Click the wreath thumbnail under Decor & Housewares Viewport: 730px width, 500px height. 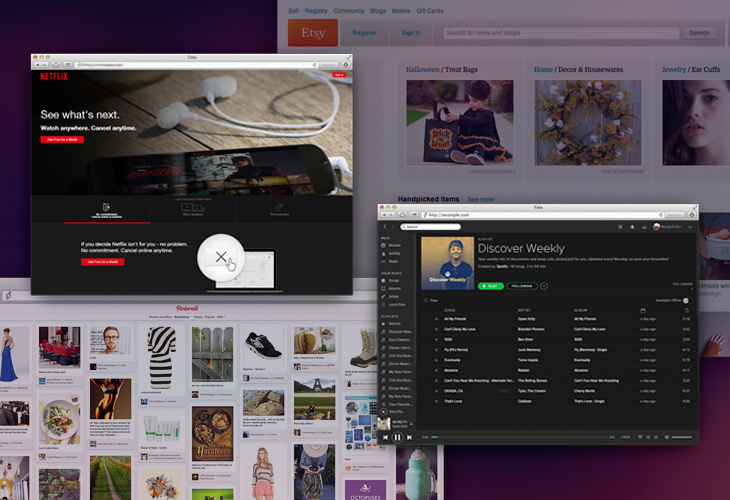(x=588, y=122)
